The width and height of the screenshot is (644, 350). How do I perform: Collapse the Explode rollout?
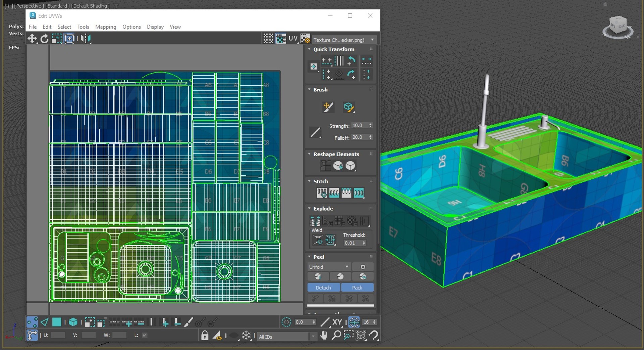pos(309,208)
